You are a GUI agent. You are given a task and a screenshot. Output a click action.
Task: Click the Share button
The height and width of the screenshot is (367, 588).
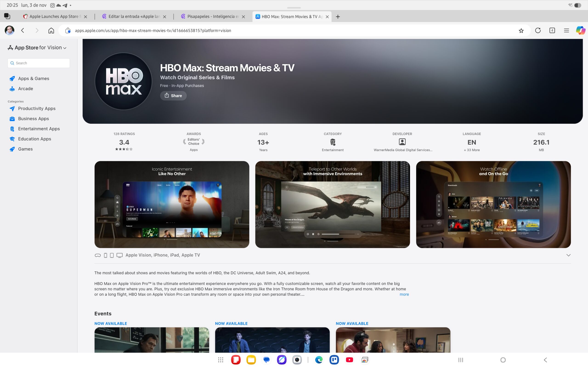(173, 96)
